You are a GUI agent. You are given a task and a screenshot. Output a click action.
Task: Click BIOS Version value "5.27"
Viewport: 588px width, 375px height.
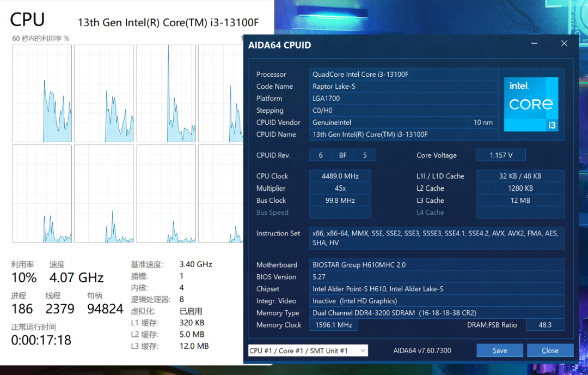(x=437, y=277)
